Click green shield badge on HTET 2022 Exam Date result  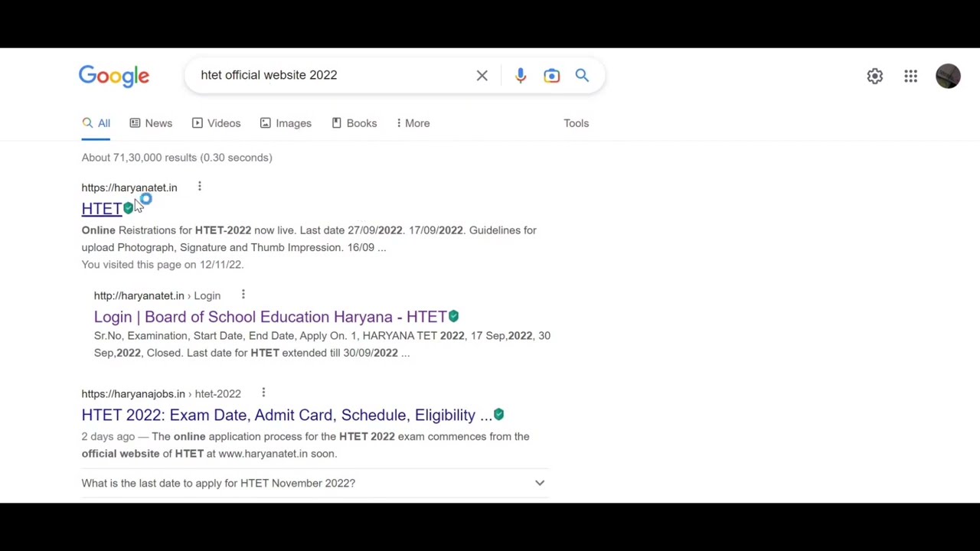[x=498, y=414]
